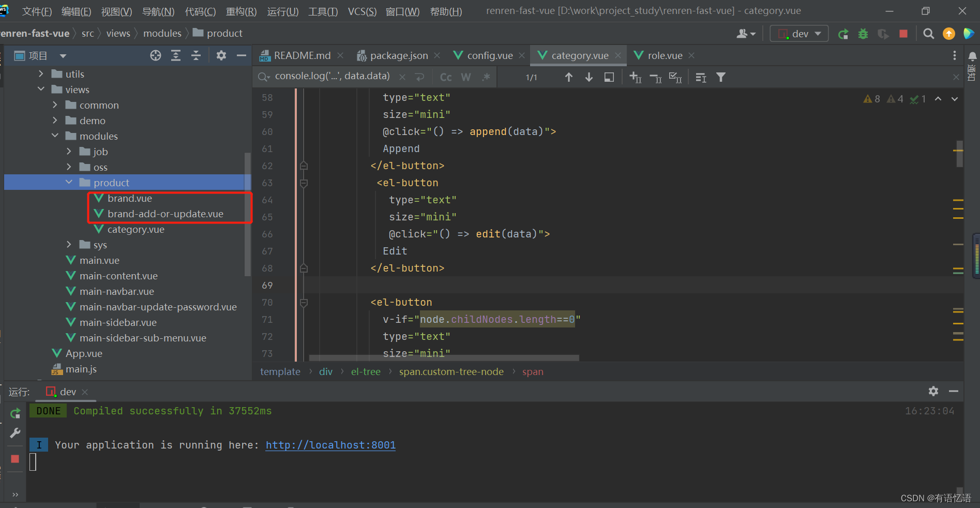Hide the project panel with minus icon
Viewport: 980px width, 508px height.
point(241,55)
